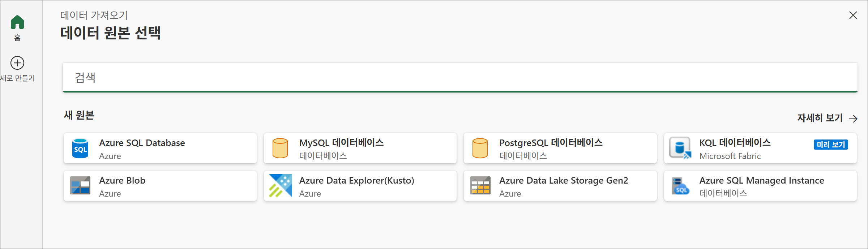Screen dimensions: 868x249
Task: Open the 자세히 보기 link
Action: pyautogui.click(x=827, y=118)
